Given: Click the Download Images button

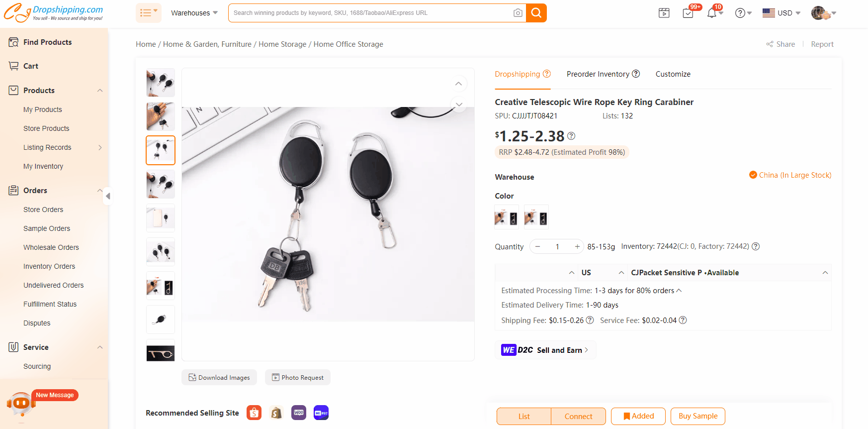Looking at the screenshot, I should coord(219,377).
